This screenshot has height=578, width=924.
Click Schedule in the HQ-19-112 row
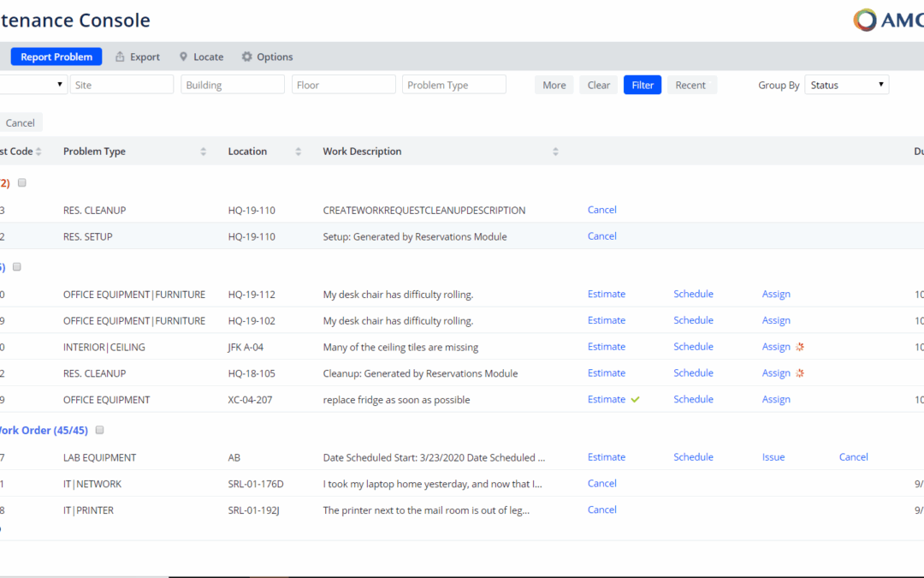click(x=693, y=294)
